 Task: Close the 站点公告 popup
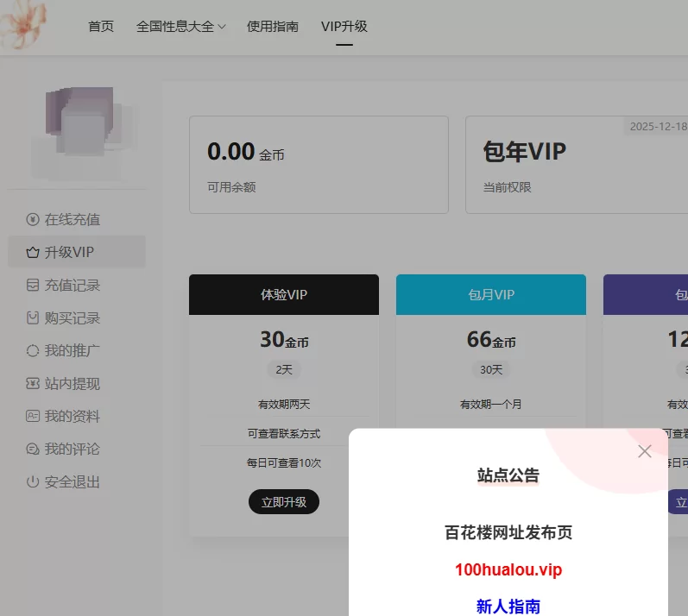click(645, 451)
